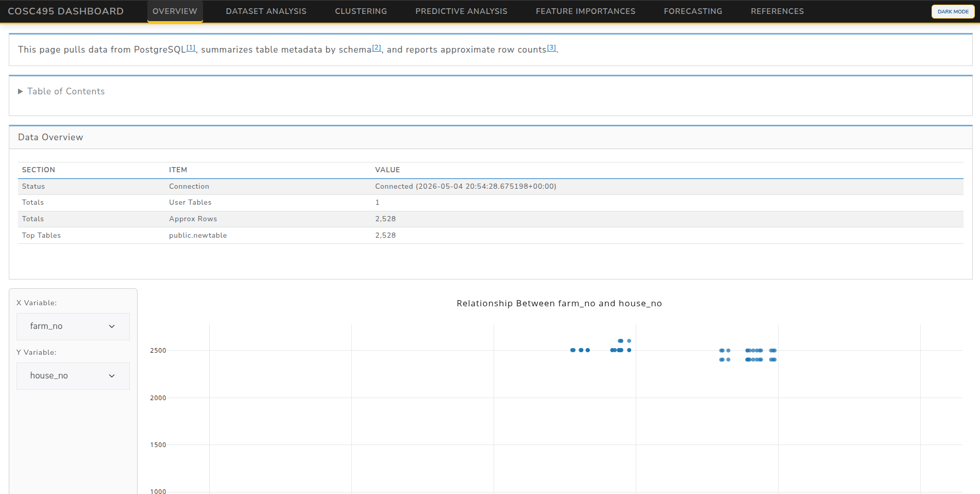
Task: Click the ITEM column header
Action: (x=178, y=170)
